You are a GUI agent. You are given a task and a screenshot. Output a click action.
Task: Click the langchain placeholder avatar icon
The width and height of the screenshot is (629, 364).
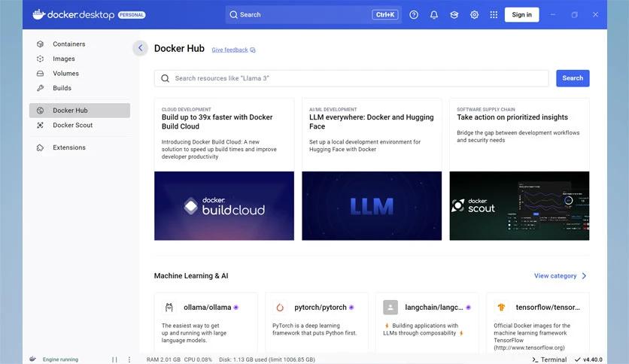coord(390,308)
